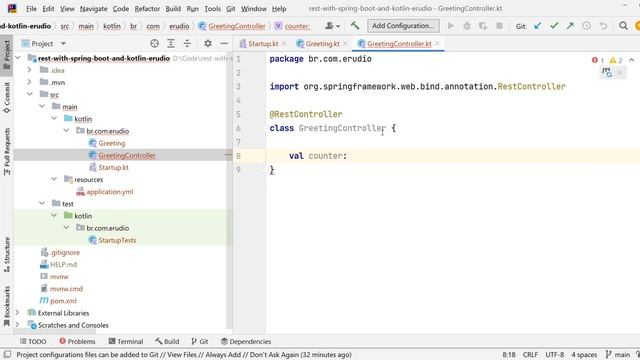Click the Expand All icon in Project panel
The width and height of the screenshot is (640, 360).
171,43
